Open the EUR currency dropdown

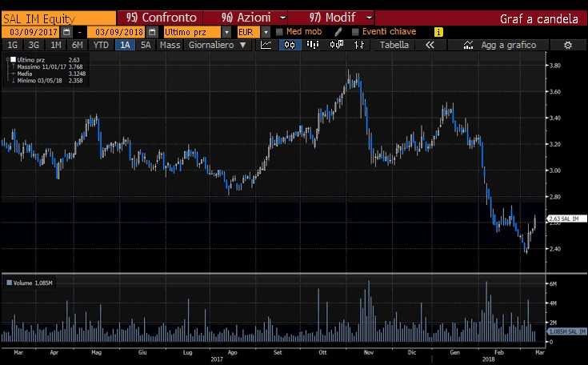[x=266, y=31]
